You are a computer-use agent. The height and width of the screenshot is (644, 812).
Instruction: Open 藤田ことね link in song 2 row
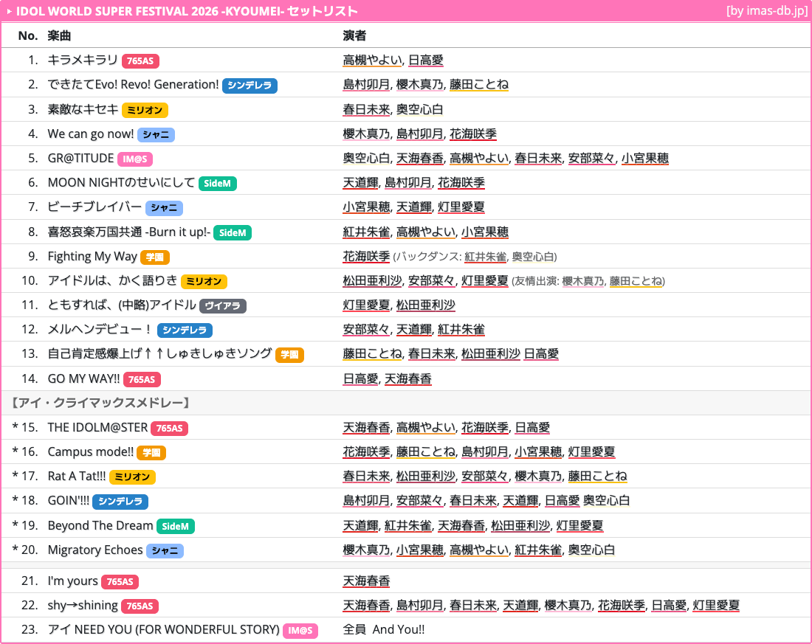pos(479,84)
